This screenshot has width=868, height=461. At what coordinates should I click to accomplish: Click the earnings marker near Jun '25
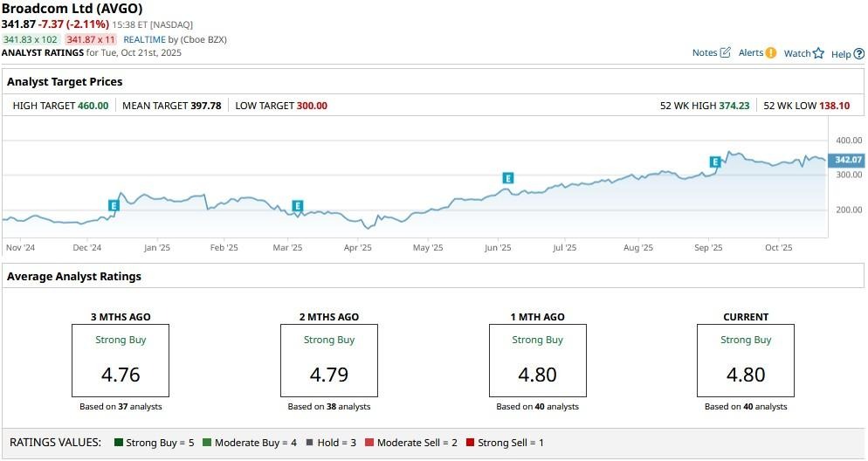tap(508, 178)
